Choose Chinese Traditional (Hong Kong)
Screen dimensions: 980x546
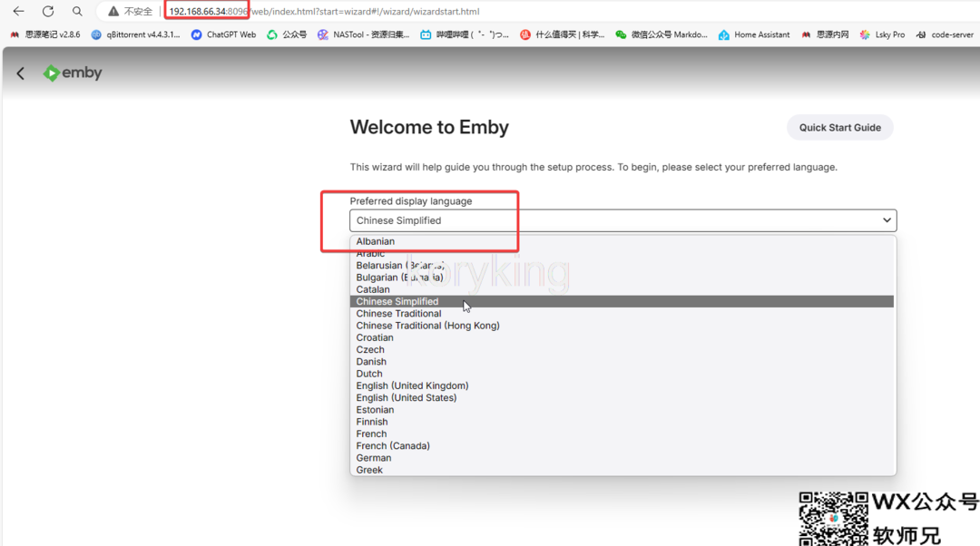622,326
